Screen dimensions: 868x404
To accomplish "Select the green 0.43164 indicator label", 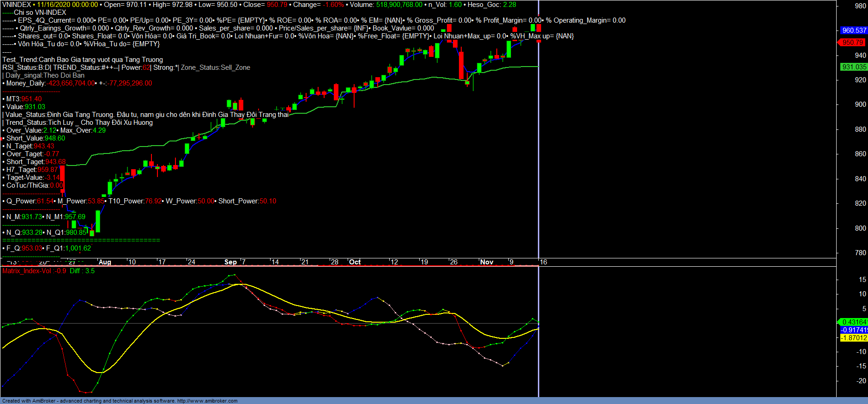I will [854, 322].
